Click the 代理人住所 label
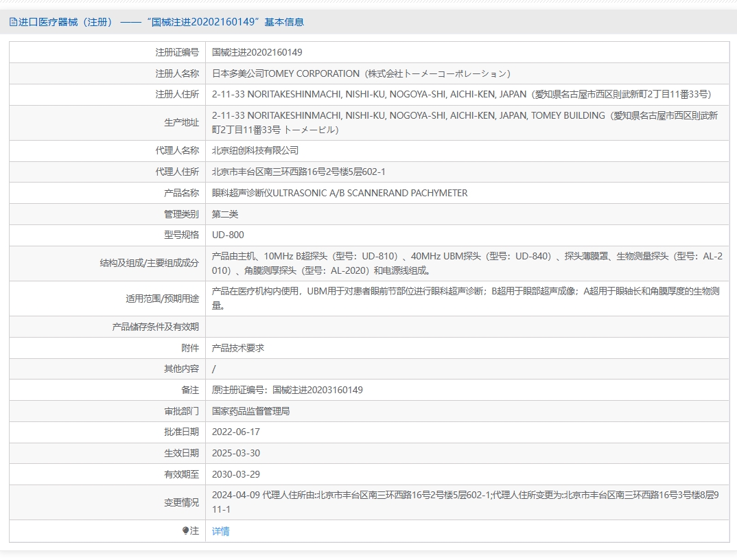Image resolution: width=737 pixels, height=560 pixels. (177, 172)
